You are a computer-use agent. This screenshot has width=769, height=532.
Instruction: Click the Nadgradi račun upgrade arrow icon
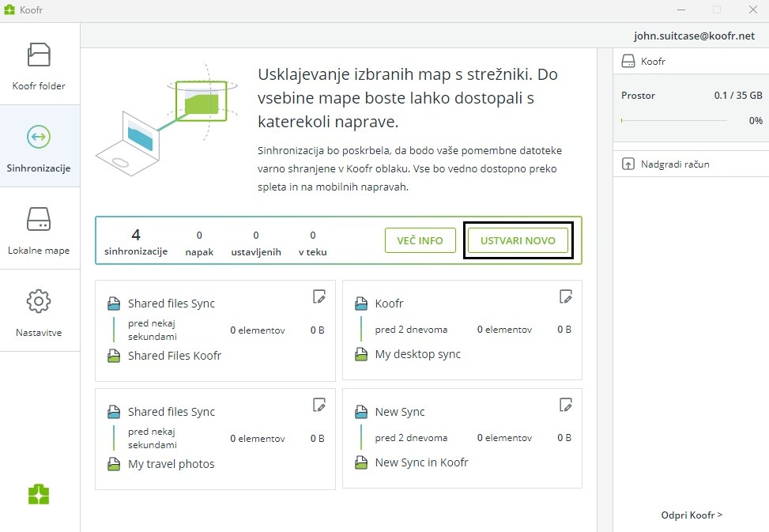click(628, 164)
